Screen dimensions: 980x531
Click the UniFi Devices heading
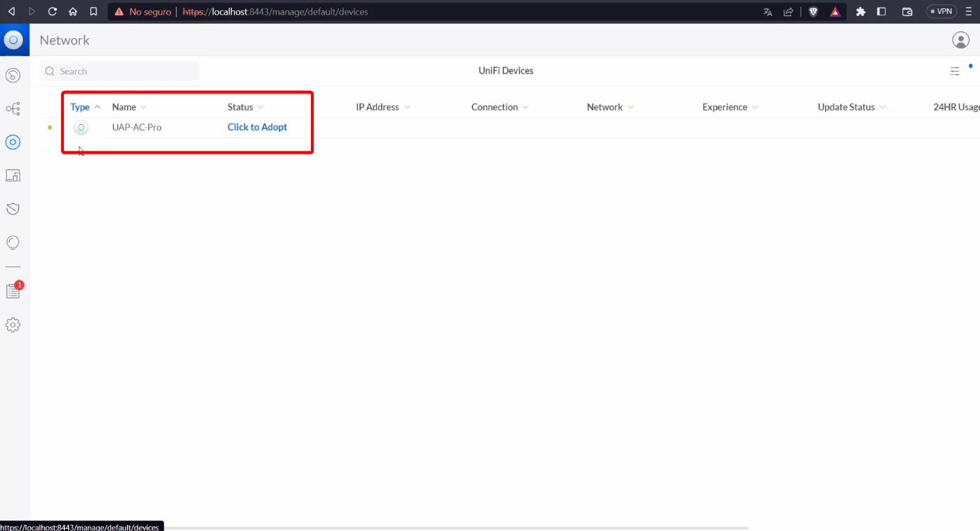[x=506, y=71]
